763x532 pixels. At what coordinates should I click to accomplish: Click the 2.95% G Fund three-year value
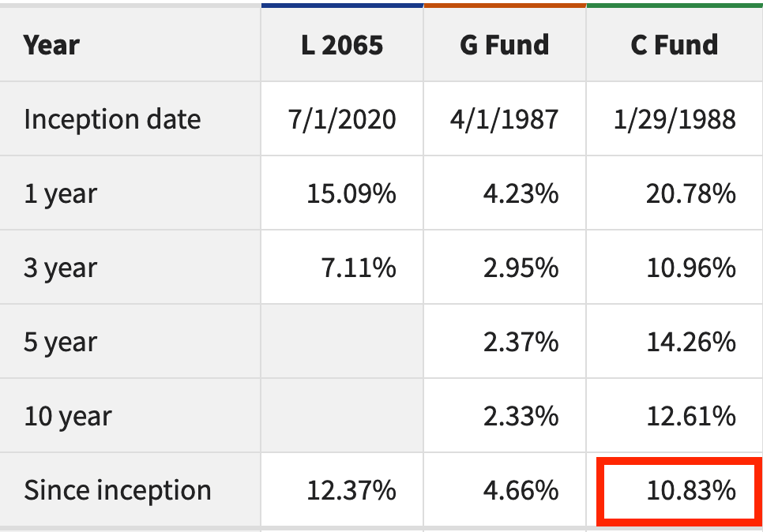521,268
